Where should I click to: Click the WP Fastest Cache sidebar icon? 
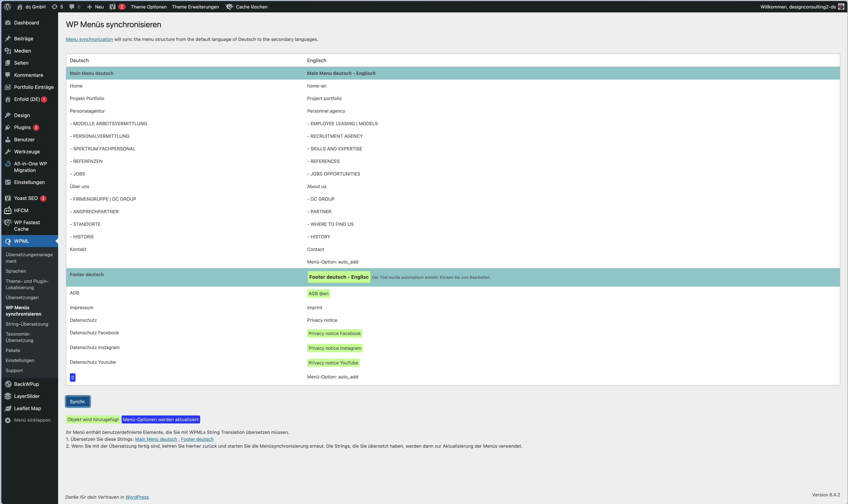click(8, 222)
